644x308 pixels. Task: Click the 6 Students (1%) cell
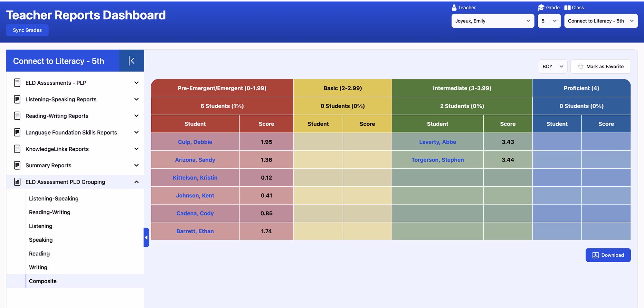point(222,106)
